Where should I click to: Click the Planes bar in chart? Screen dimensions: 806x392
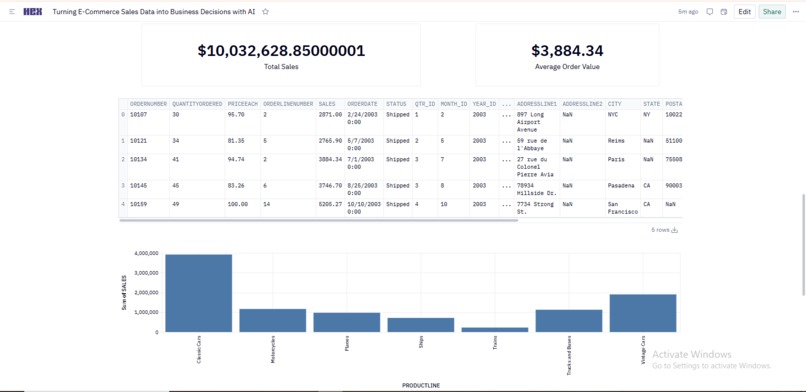tap(346, 322)
